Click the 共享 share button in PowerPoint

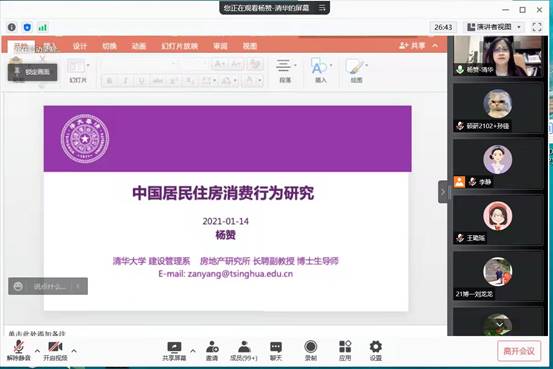(412, 46)
